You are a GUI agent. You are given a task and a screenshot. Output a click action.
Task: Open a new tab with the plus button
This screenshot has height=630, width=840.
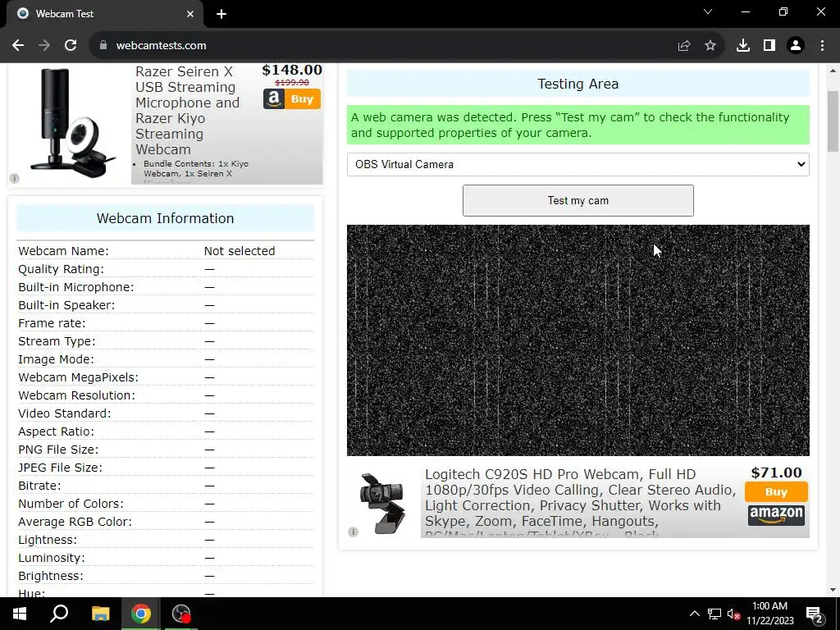[221, 14]
